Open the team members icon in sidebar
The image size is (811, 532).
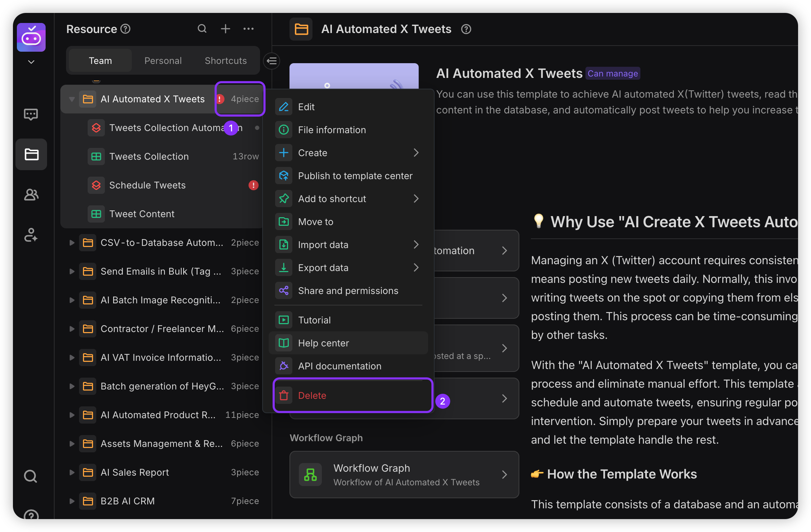coord(31,195)
